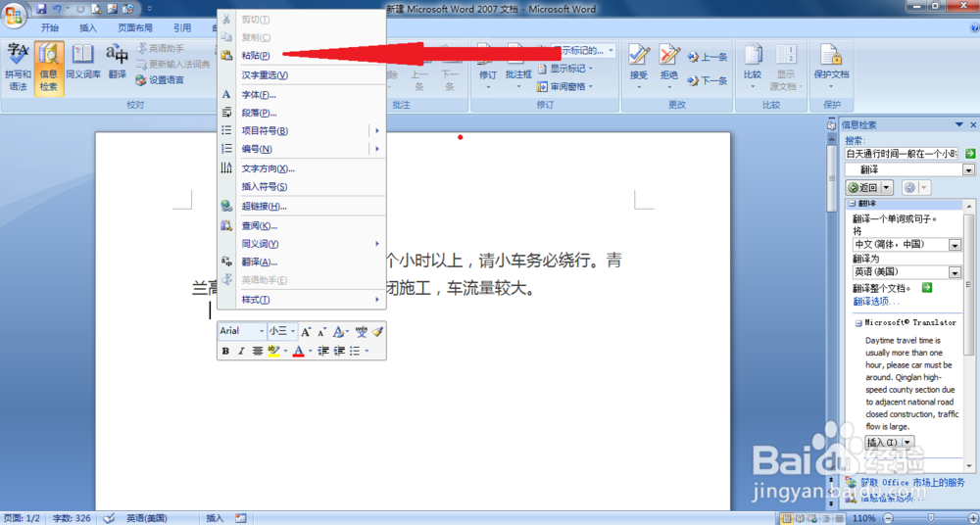Click the spell-check status icon in status bar
980x525 pixels.
(109, 518)
